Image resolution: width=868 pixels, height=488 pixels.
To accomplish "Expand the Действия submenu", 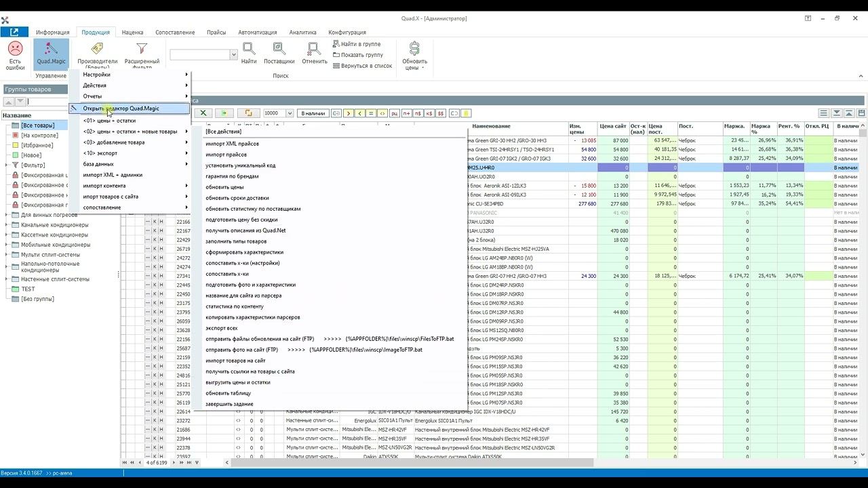I will tap(130, 85).
